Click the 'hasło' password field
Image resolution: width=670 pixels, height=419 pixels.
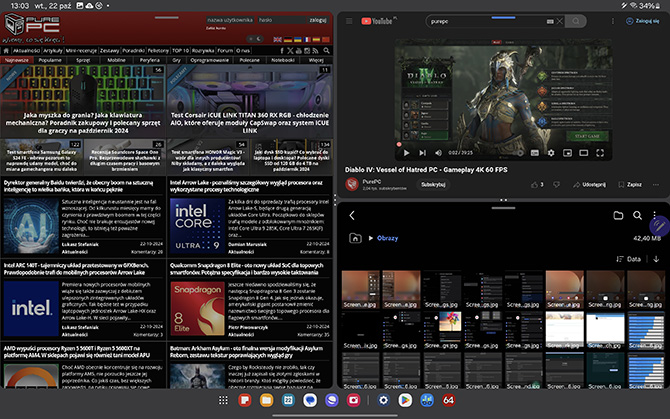point(280,20)
